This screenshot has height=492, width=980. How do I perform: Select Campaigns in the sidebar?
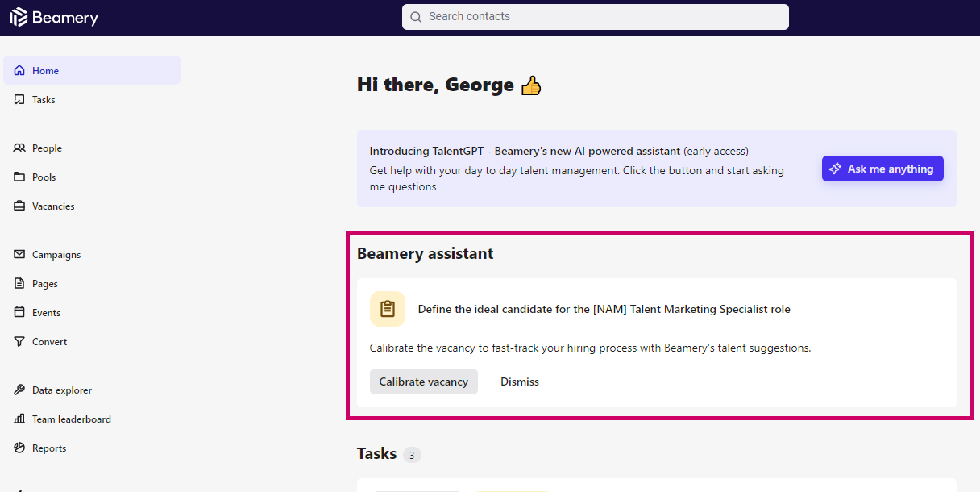point(92,255)
